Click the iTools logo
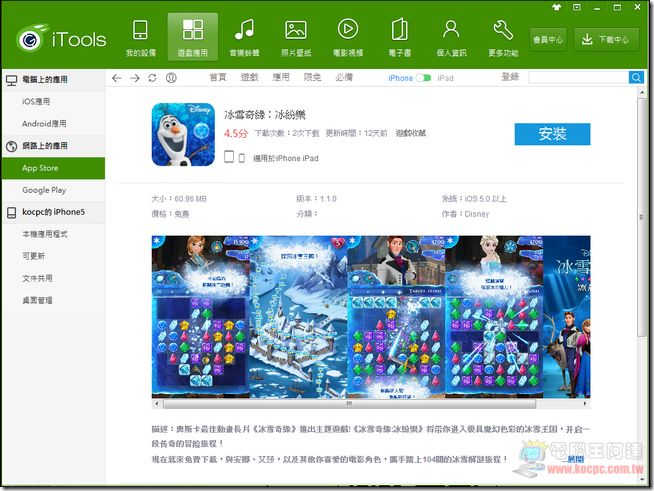This screenshot has height=491, width=654. [61, 38]
